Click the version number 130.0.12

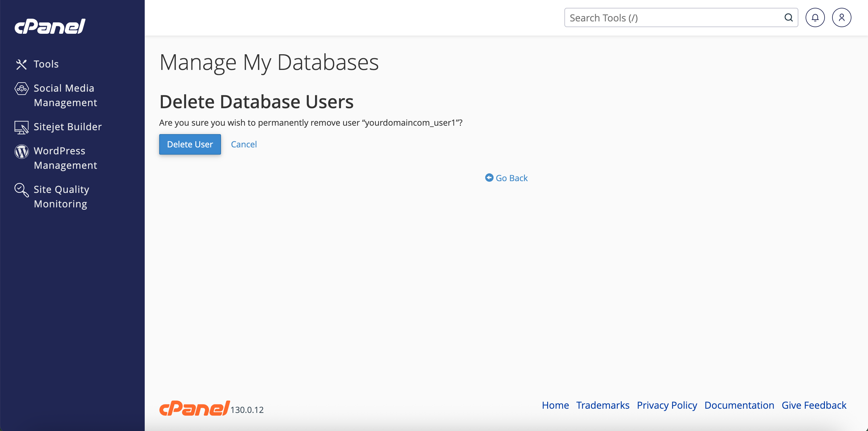[x=247, y=410]
